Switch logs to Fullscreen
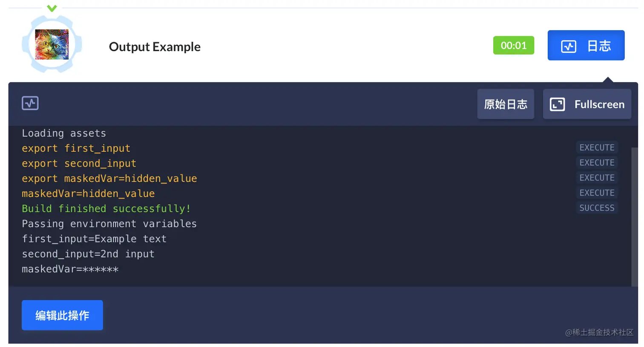 pyautogui.click(x=587, y=104)
